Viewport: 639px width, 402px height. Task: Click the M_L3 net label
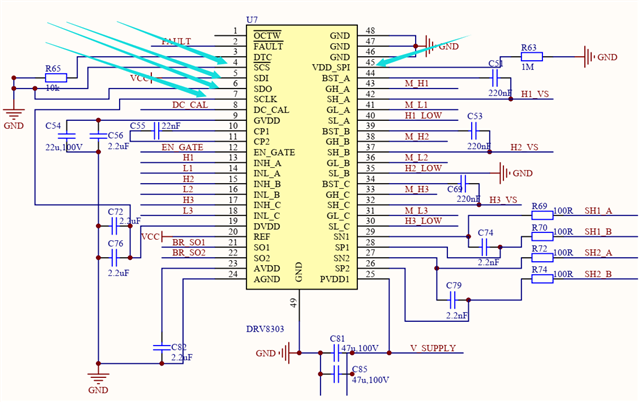coord(416,210)
